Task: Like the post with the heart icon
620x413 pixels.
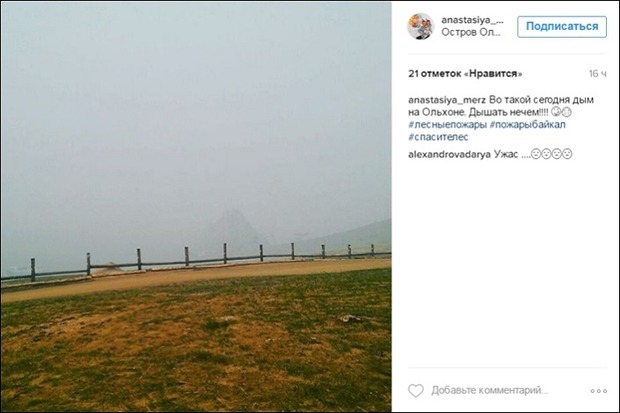Action: [x=416, y=390]
